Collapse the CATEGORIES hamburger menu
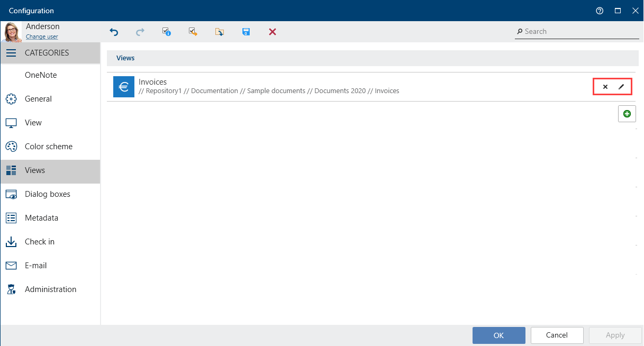This screenshot has height=346, width=644. point(11,53)
